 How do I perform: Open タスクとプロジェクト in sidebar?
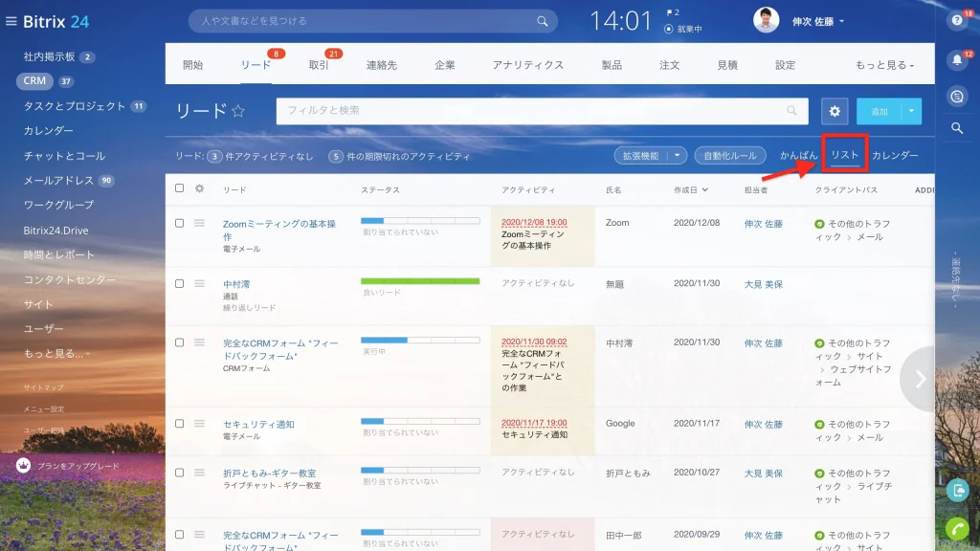(75, 106)
